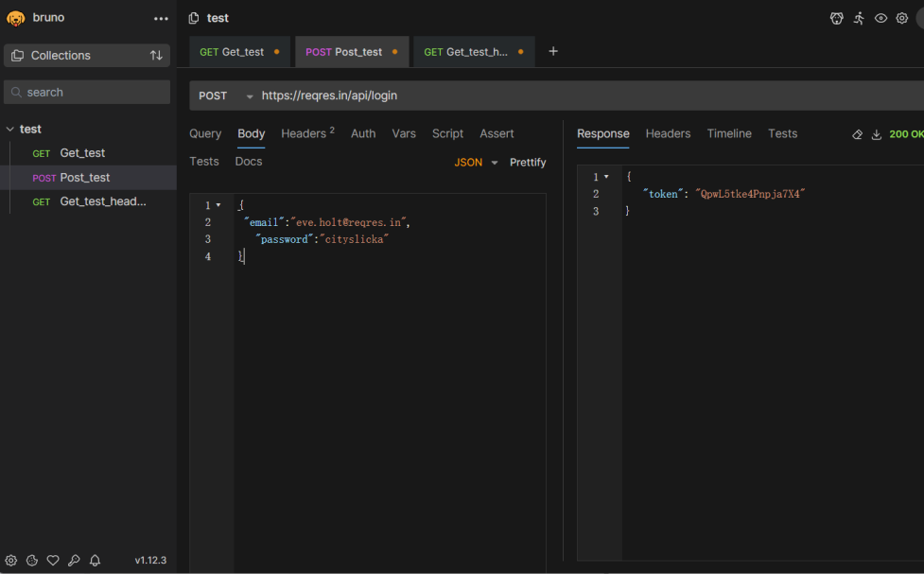The height and width of the screenshot is (574, 924).
Task: Open the Vars tab
Action: coord(404,133)
